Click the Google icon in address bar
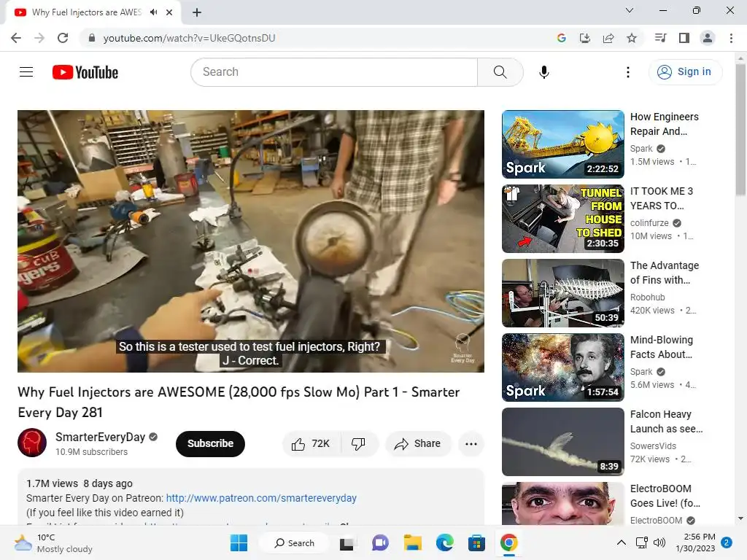The image size is (747, 560). [x=561, y=38]
